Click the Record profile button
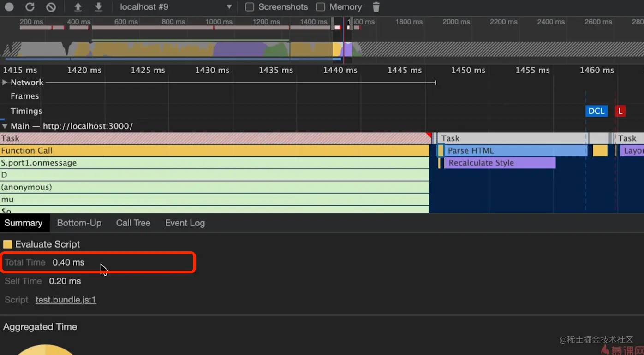Screen dimensions: 644x355 coord(9,7)
